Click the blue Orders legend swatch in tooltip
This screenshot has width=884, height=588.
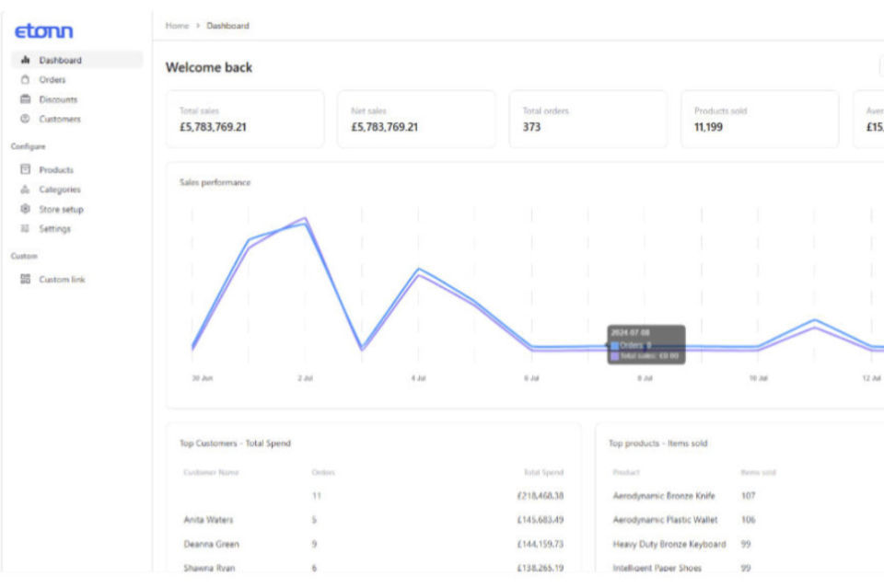coord(614,345)
